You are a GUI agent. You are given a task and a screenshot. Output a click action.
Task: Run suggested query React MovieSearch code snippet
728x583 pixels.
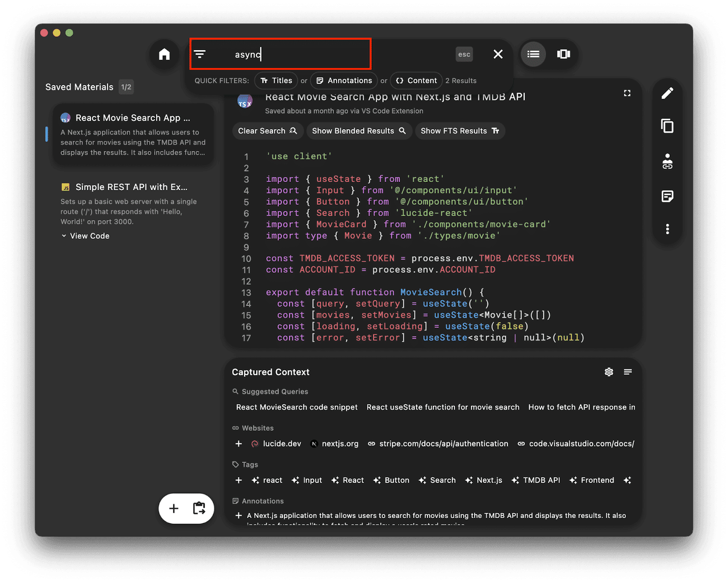point(296,407)
